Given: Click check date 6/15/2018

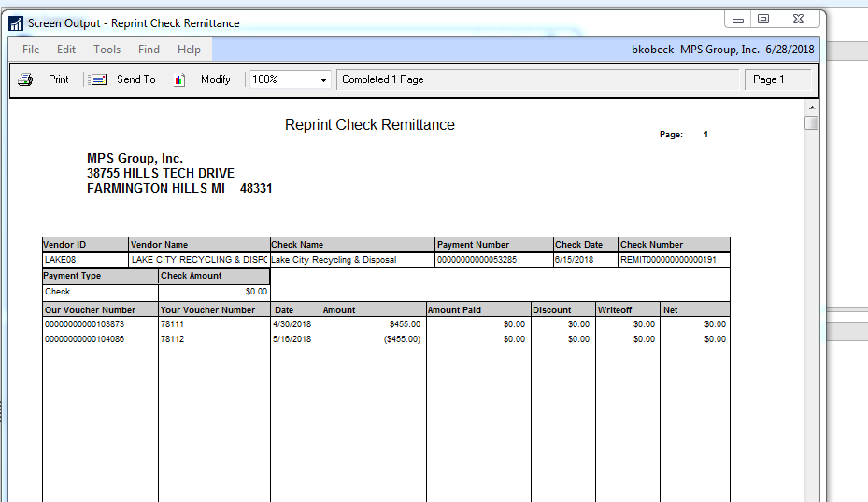Looking at the screenshot, I should [574, 259].
